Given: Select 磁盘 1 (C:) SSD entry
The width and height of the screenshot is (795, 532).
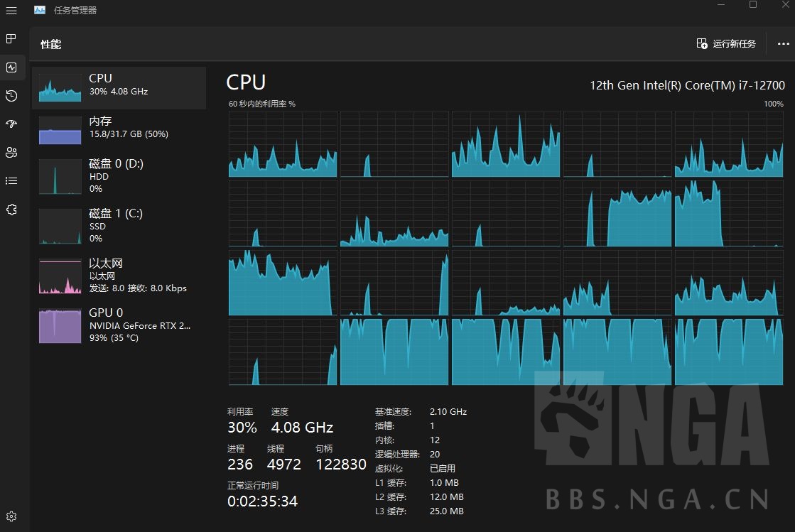Looking at the screenshot, I should [x=119, y=227].
